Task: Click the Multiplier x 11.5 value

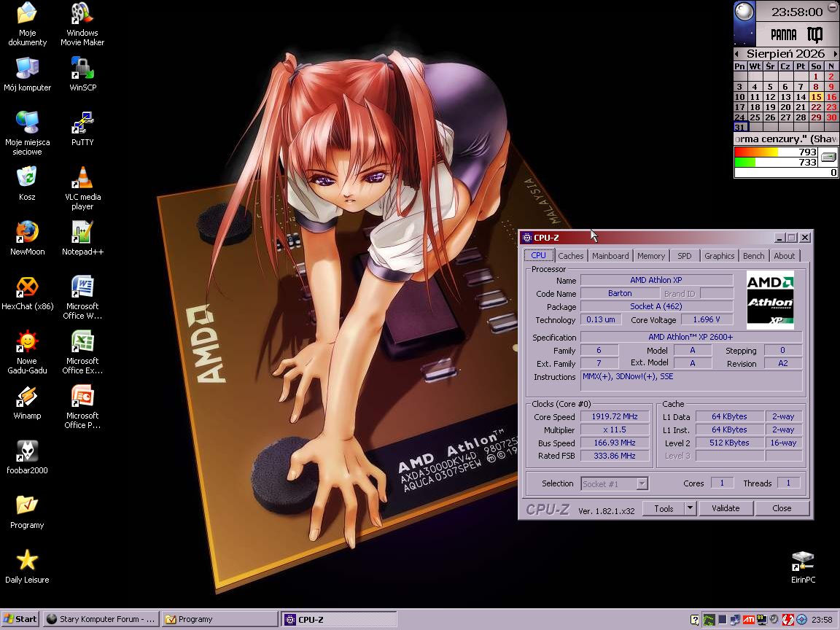Action: (615, 429)
